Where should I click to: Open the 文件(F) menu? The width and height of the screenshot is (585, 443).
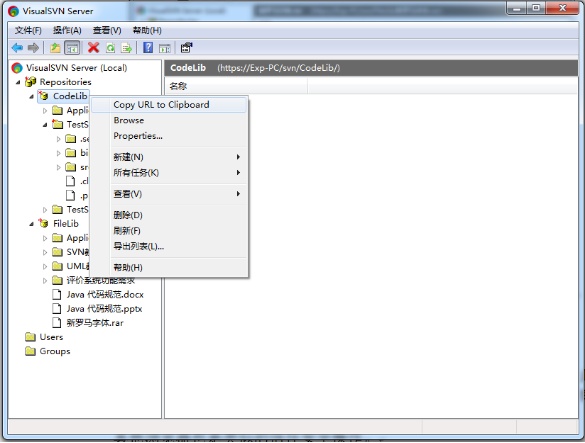pos(28,30)
